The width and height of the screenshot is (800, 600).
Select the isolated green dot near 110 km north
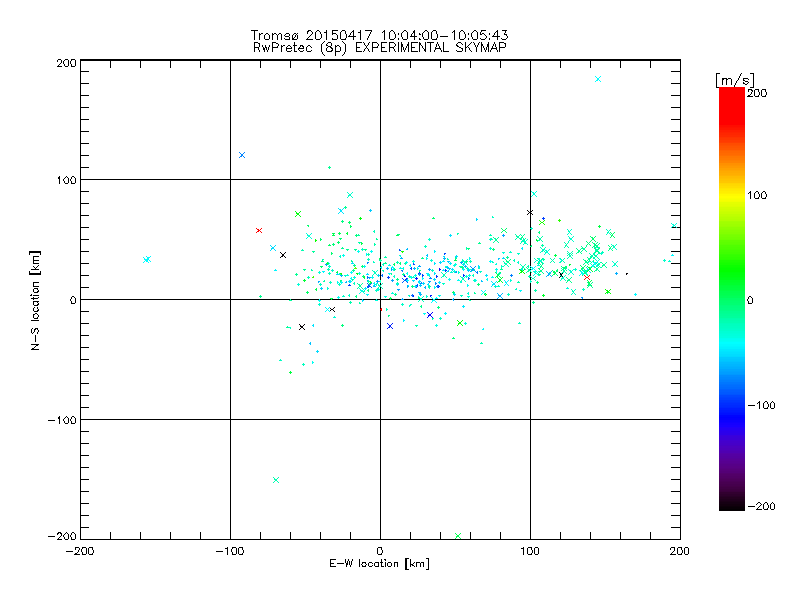tap(330, 167)
